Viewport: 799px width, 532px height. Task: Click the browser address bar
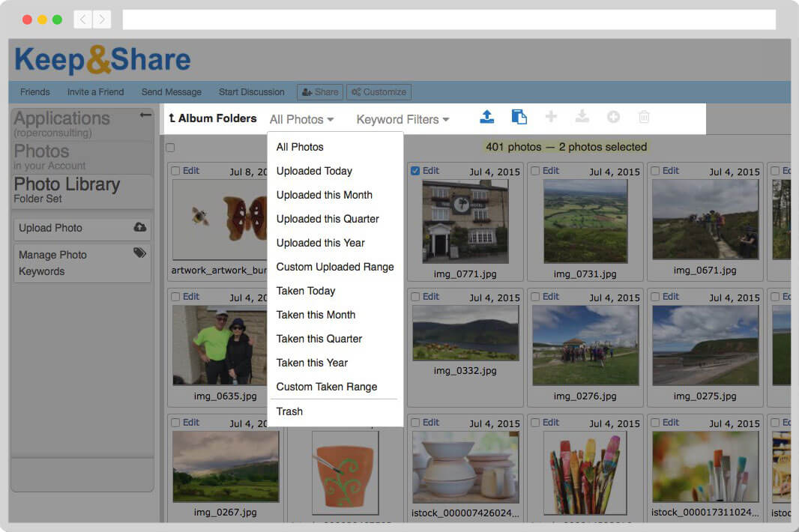(x=449, y=19)
